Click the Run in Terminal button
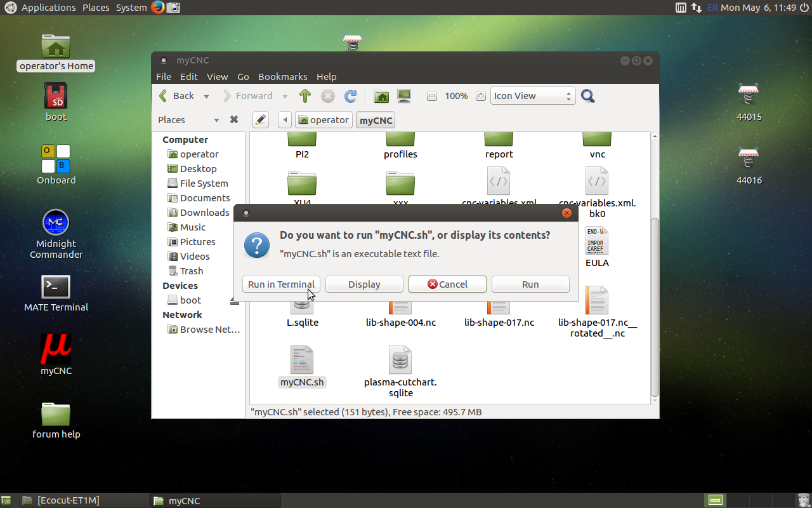Viewport: 812px width, 508px height. click(281, 284)
